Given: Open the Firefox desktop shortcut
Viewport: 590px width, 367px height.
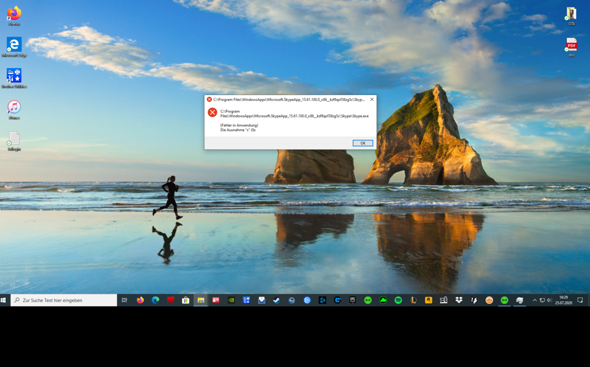Looking at the screenshot, I should pos(14,16).
